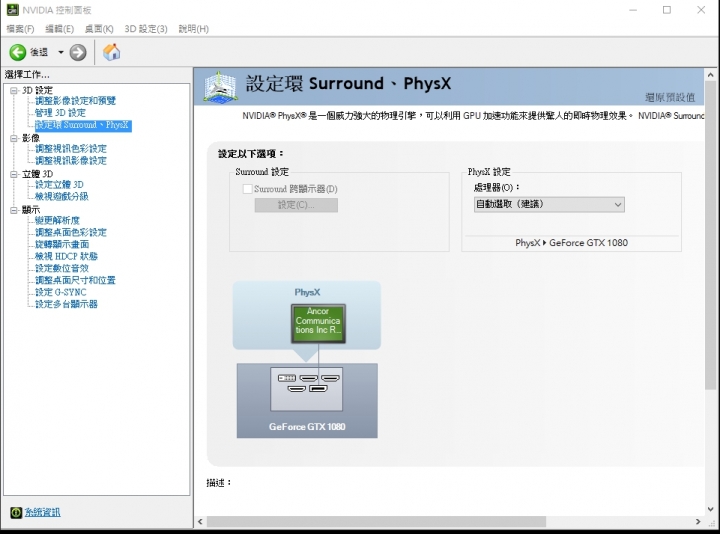
Task: Click the PhysX ▸ GeForce GTX 1080 text
Action: pyautogui.click(x=571, y=243)
